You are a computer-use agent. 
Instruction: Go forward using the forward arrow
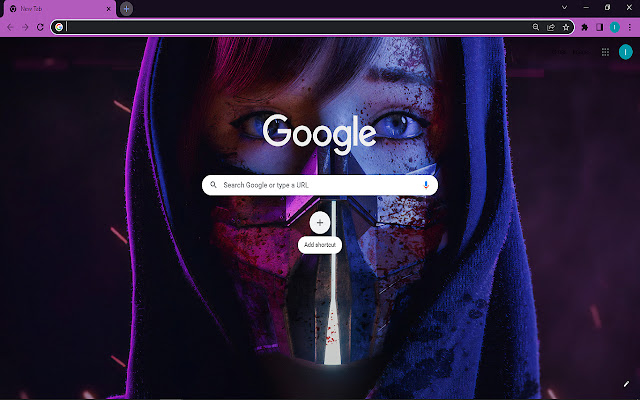(25, 27)
